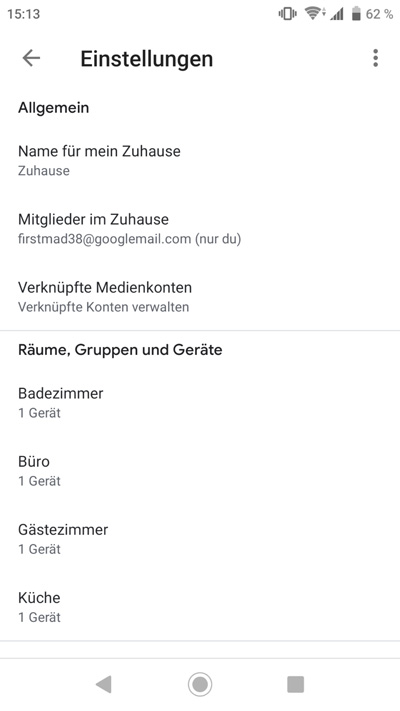
Task: Open recent apps with the square button
Action: pos(296,684)
